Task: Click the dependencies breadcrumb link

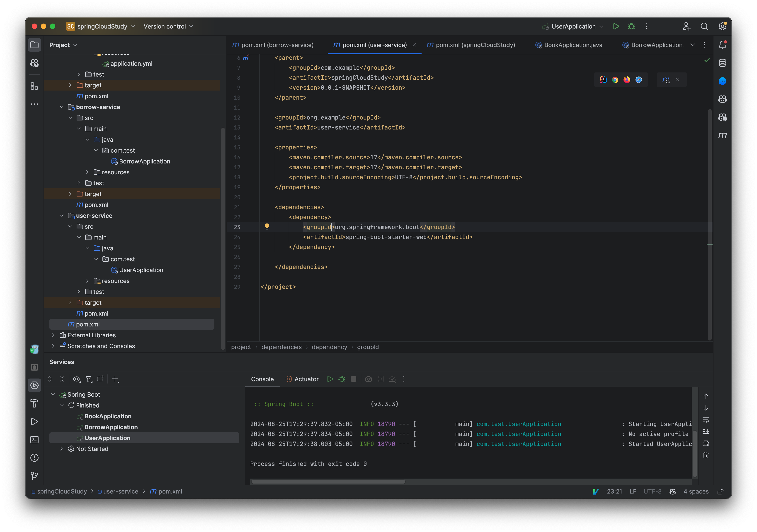Action: [281, 347]
